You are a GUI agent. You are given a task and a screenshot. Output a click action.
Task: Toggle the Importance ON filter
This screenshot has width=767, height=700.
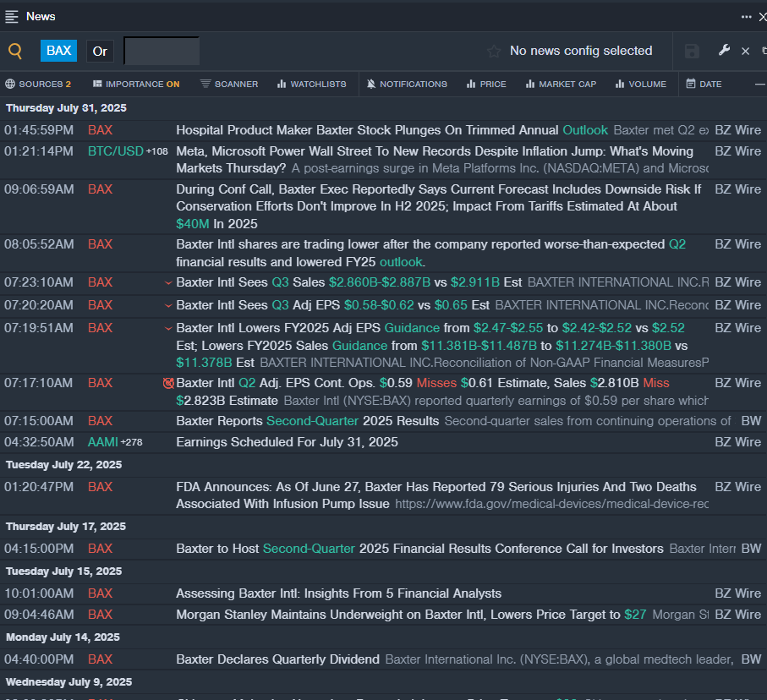coord(136,85)
